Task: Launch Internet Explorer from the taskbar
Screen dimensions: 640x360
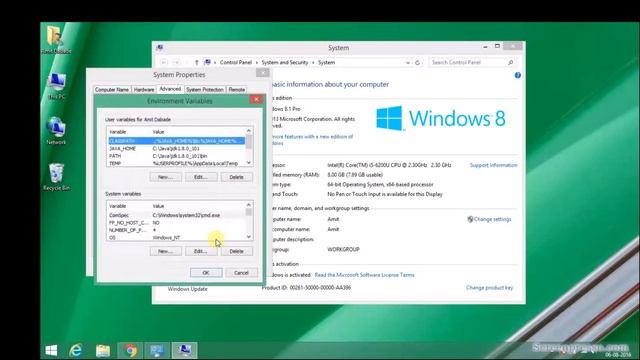Action: [x=76, y=350]
